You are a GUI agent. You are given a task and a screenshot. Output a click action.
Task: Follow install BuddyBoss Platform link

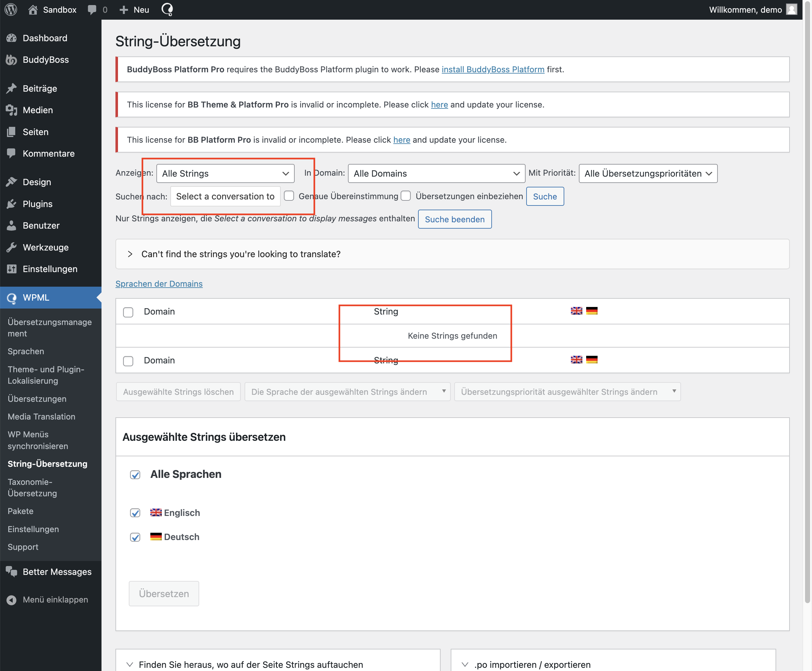(493, 69)
